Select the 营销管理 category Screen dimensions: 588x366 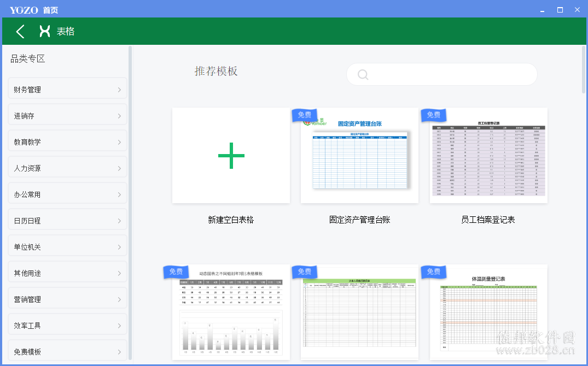67,298
